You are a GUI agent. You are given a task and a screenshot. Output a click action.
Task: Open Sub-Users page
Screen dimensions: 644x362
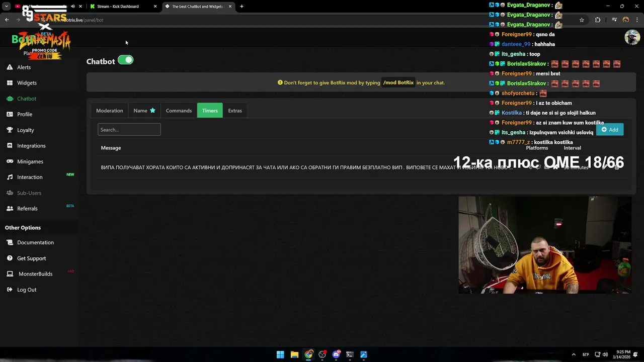(29, 193)
